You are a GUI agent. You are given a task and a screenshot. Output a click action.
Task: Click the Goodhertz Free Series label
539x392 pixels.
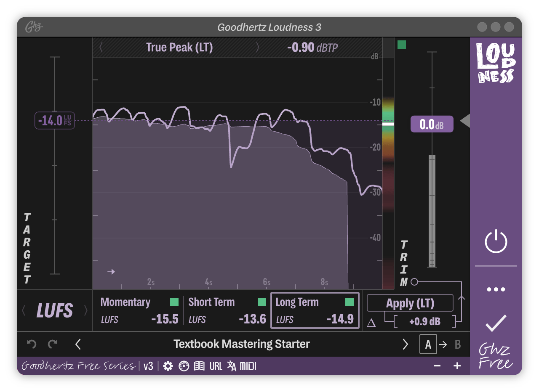78,366
